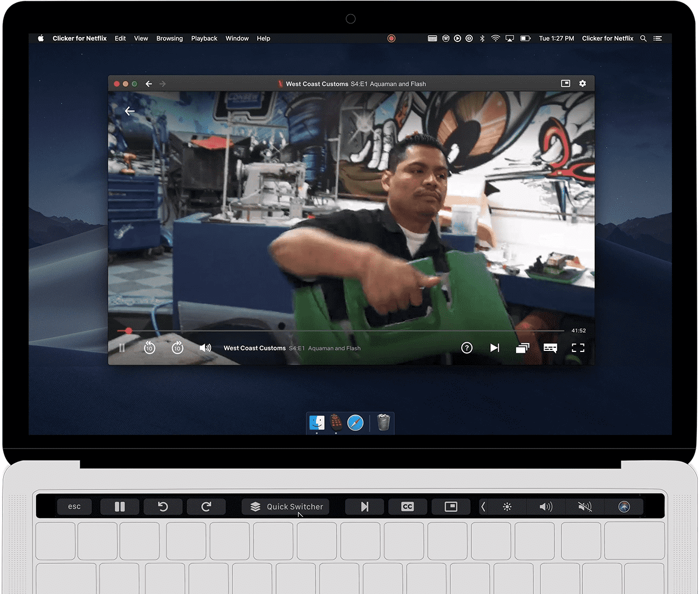The width and height of the screenshot is (700, 594).
Task: Rewind 10 seconds in the player
Action: (149, 348)
